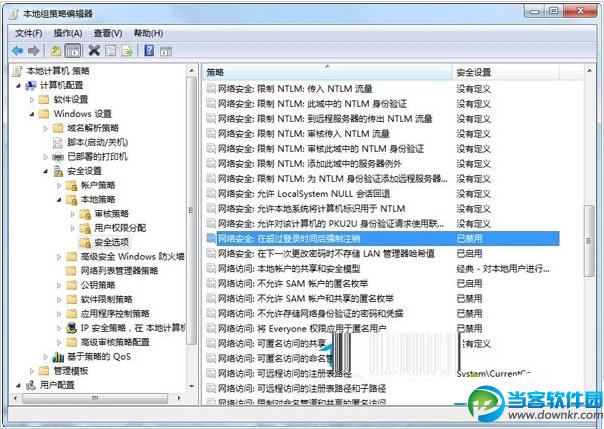The height and width of the screenshot is (429, 604).
Task: Click the 脚本(启动/关机) script icon
Action: pos(58,142)
